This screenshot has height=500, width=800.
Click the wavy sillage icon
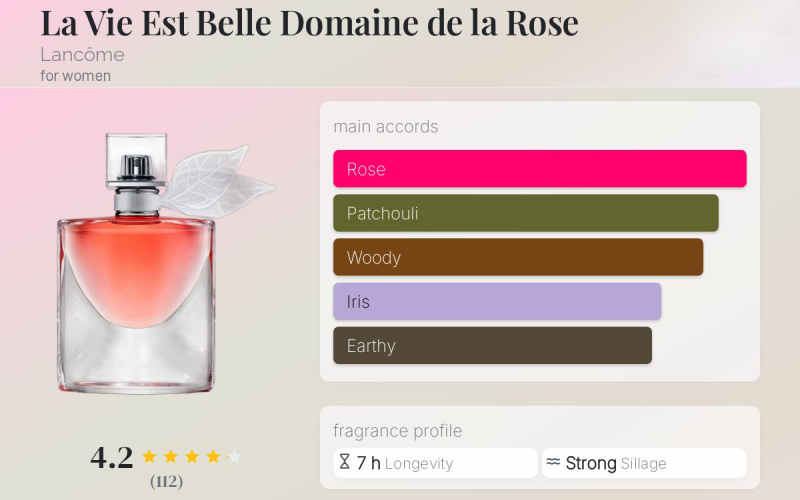(x=553, y=463)
